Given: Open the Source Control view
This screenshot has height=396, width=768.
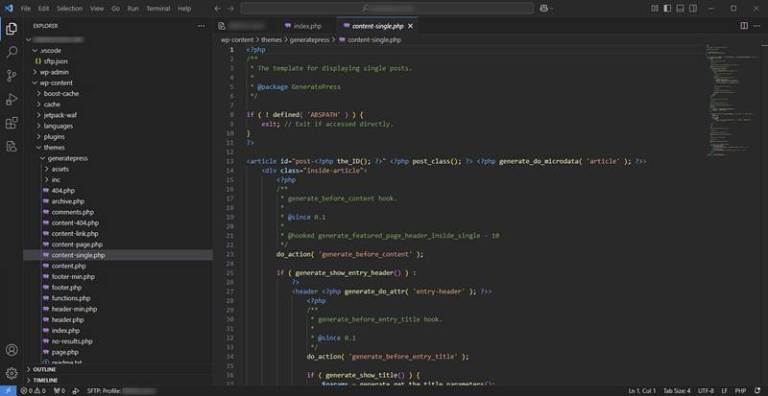Looking at the screenshot, I should pyautogui.click(x=11, y=75).
